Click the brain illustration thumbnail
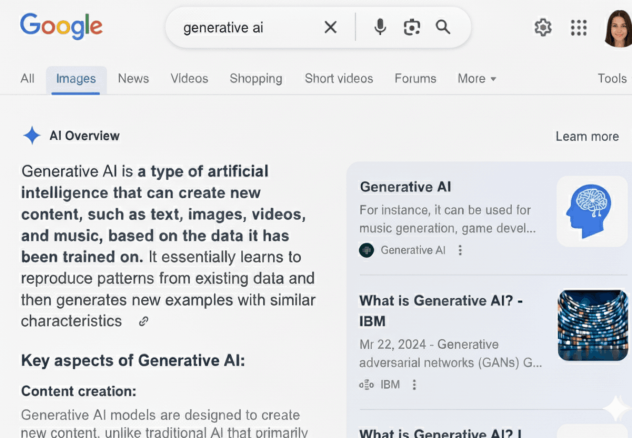Screen dimensions: 632x438 (x=592, y=211)
